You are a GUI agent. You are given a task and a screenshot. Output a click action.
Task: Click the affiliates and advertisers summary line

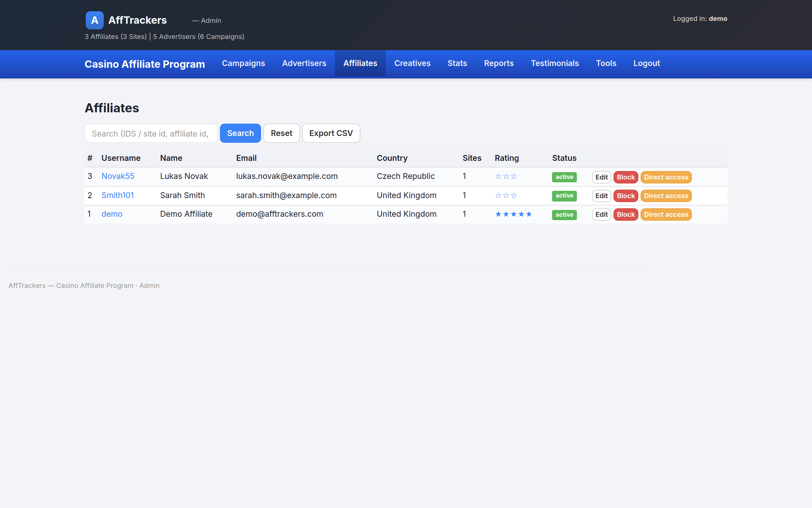click(x=164, y=37)
